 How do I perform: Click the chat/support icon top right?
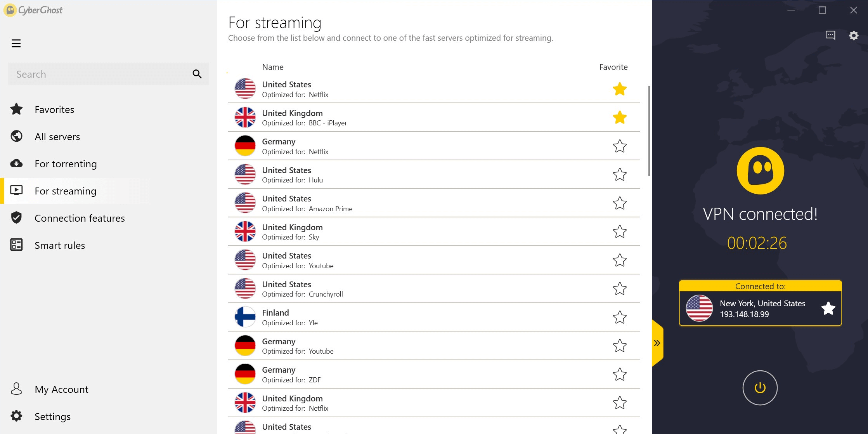830,35
